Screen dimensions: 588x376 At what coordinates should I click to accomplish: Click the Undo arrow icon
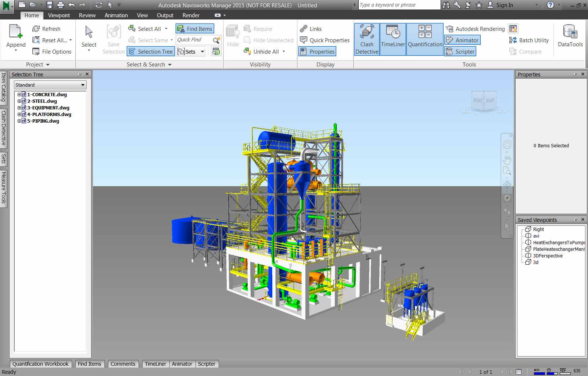click(71, 5)
